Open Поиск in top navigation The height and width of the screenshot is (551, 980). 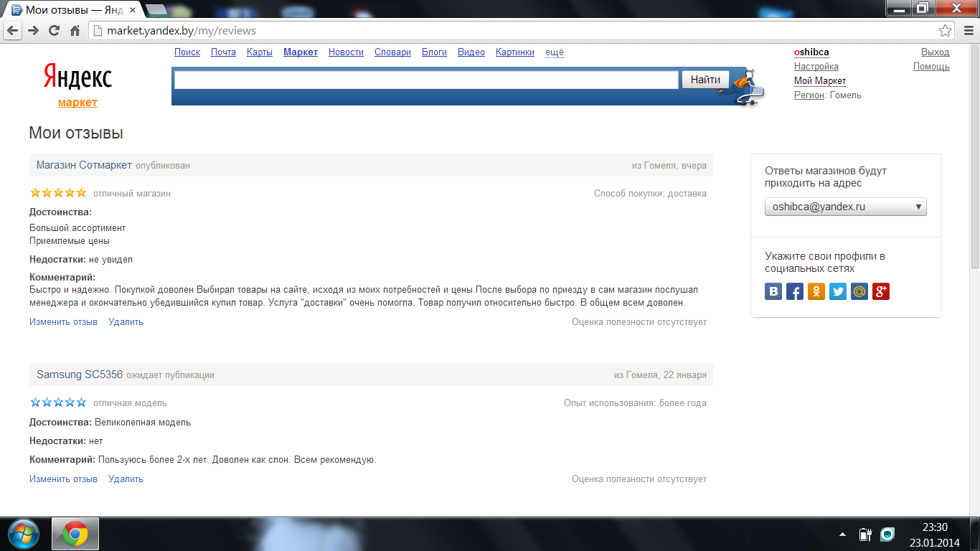tap(187, 52)
